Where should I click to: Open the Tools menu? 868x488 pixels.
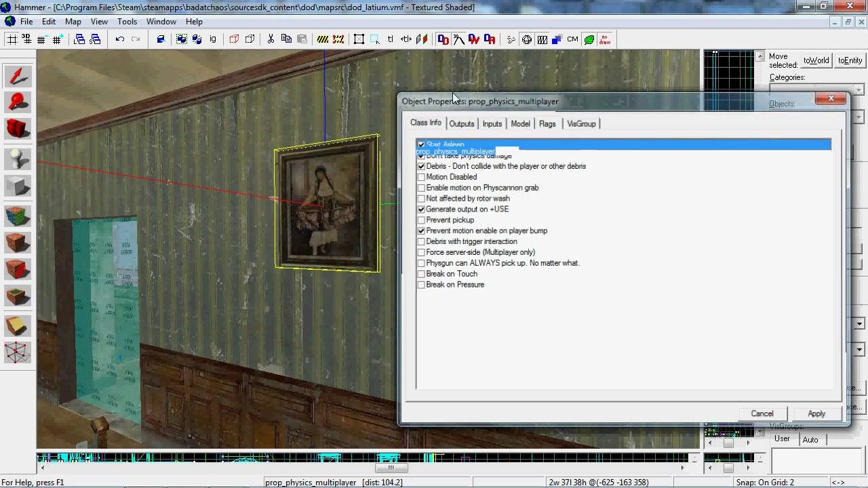[127, 22]
